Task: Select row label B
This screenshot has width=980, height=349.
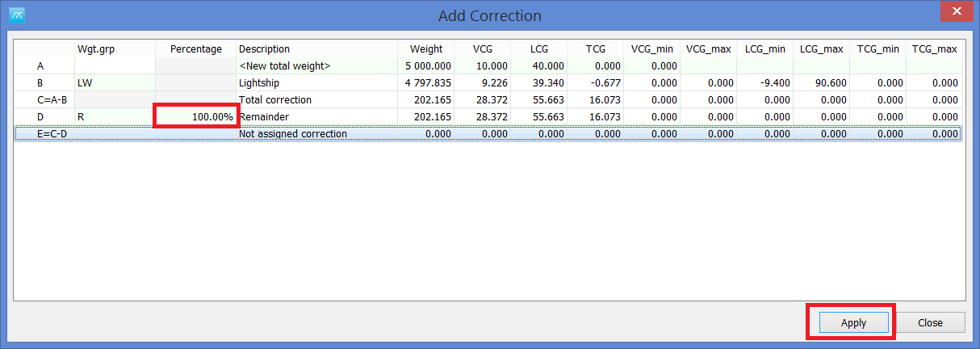Action: tap(44, 82)
